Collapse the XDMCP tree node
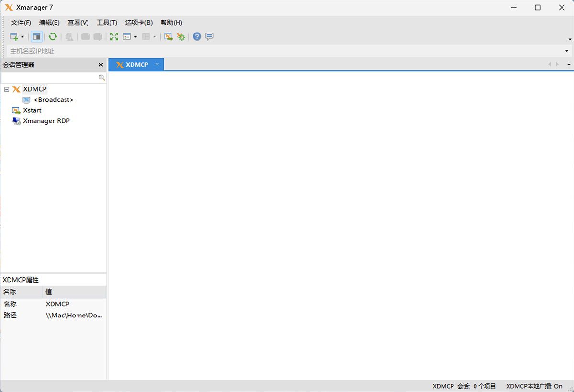 tap(7, 89)
